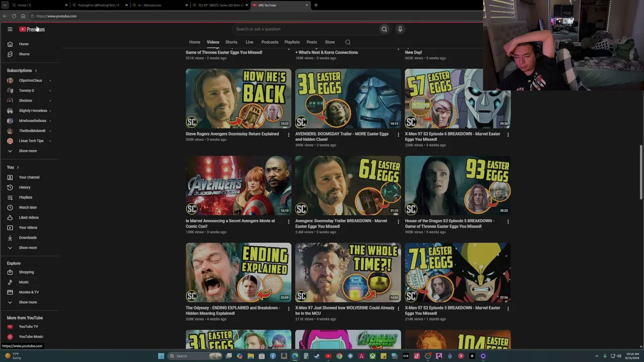Open the 'THE WHOLE TIME?!' thumbnail
Screen dimensions: 644x362
click(x=348, y=273)
